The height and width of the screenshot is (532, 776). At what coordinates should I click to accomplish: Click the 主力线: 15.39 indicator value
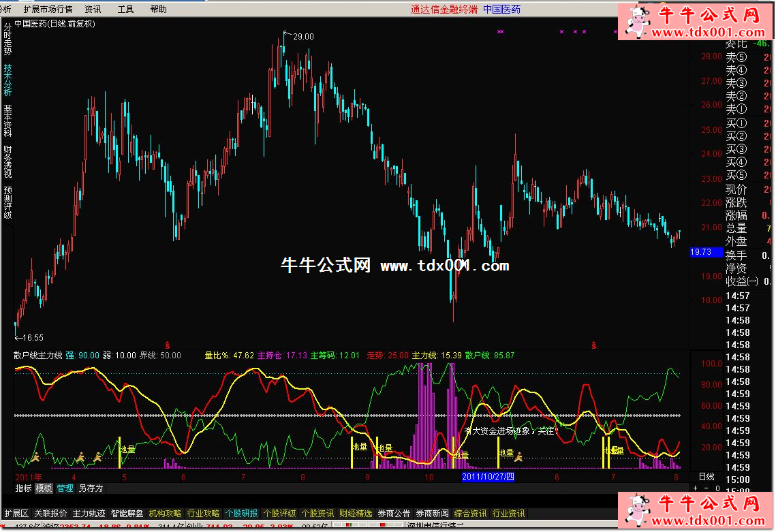pyautogui.click(x=437, y=356)
